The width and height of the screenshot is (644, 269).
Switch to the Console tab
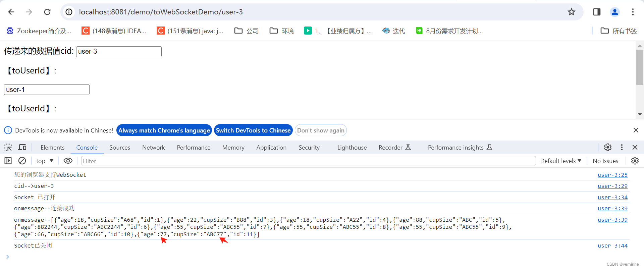[x=87, y=148]
